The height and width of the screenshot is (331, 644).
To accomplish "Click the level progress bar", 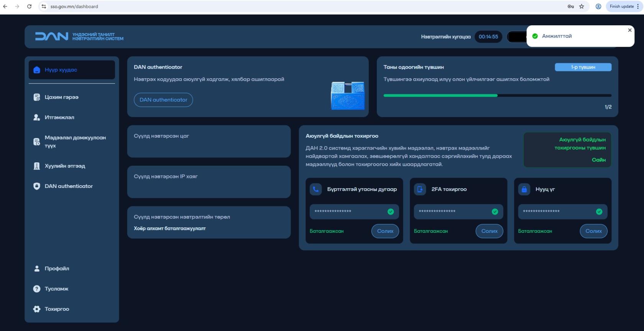I will pos(498,96).
